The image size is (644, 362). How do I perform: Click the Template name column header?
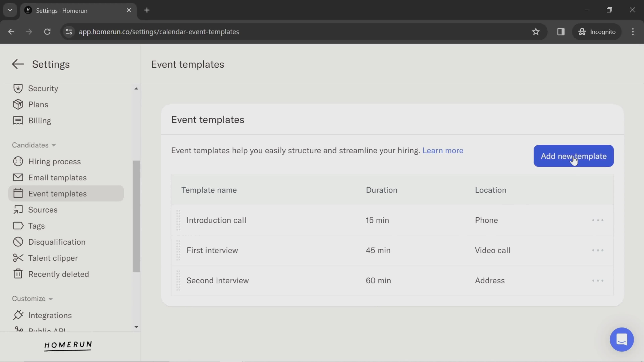[x=209, y=190]
